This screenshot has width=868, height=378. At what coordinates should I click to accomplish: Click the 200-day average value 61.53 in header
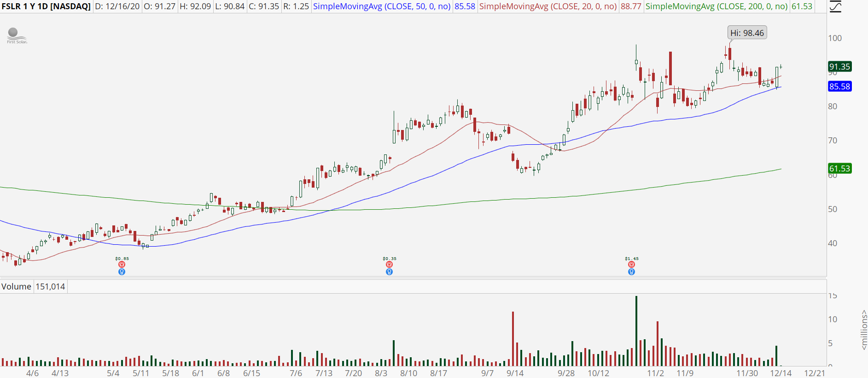802,6
